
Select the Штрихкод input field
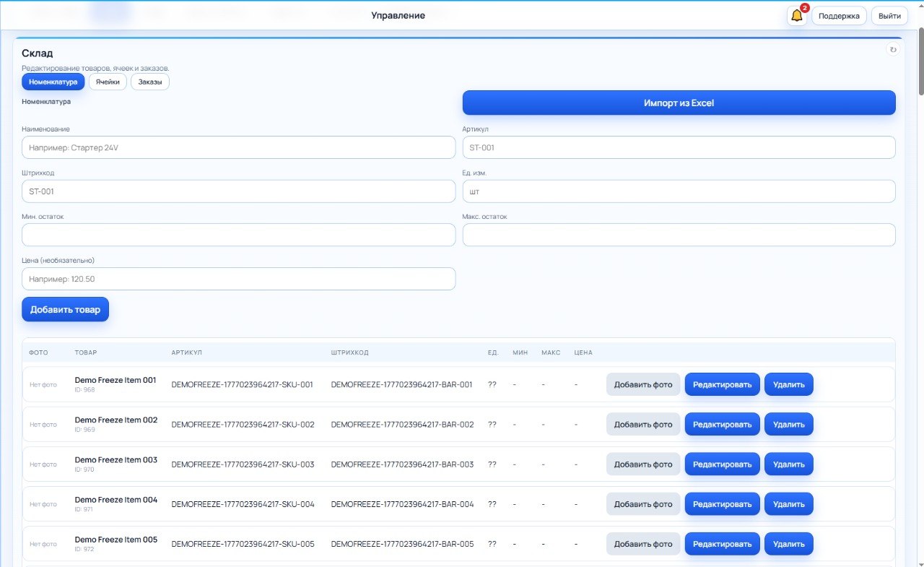(x=238, y=191)
